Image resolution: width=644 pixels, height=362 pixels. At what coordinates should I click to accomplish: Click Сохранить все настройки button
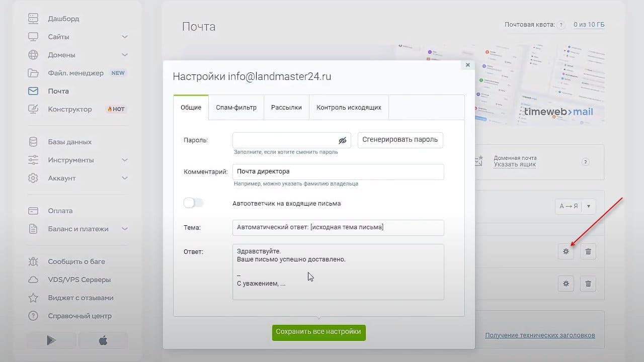pyautogui.click(x=318, y=332)
